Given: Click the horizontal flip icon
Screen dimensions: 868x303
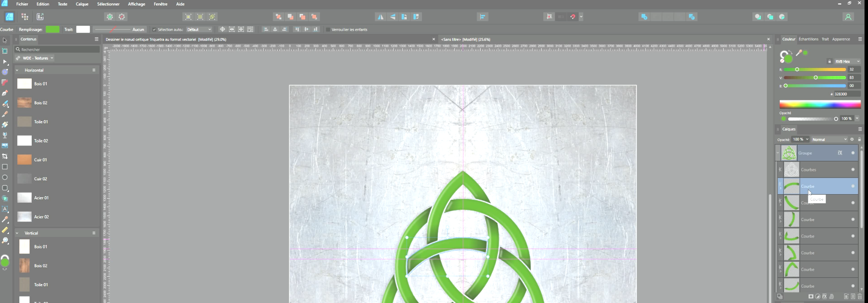Looking at the screenshot, I should [380, 17].
